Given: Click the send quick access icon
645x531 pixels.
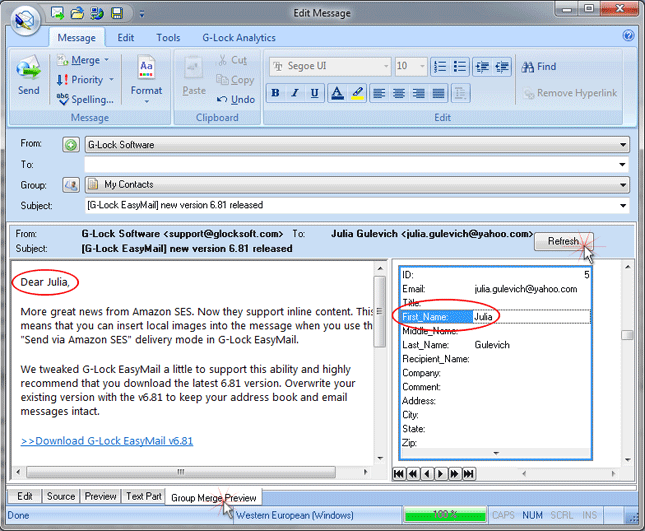Looking at the screenshot, I should [57, 13].
